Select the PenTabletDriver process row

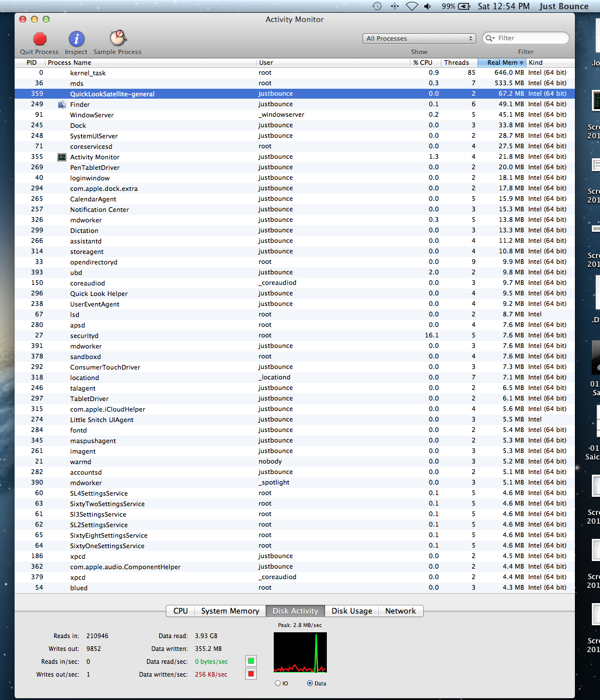click(295, 168)
